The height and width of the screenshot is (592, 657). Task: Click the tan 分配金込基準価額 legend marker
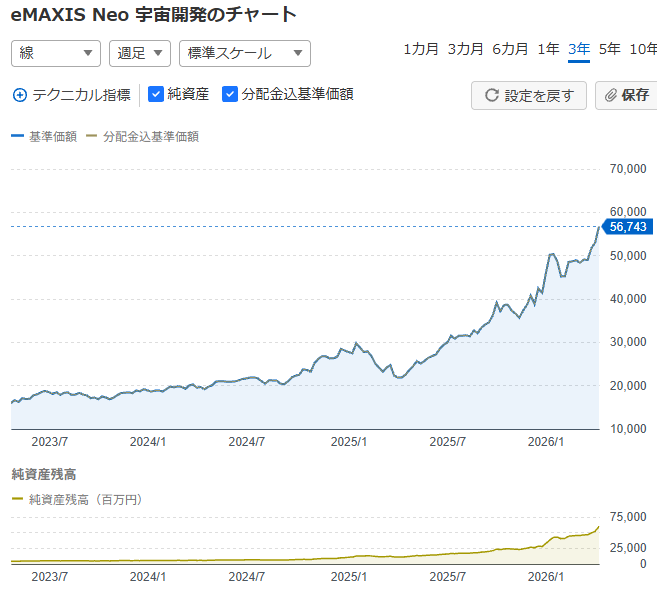point(93,137)
